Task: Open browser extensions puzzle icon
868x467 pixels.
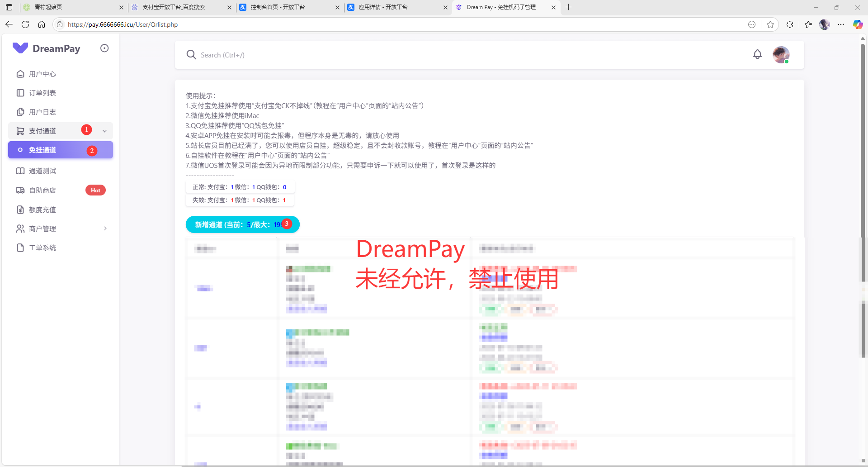Action: [x=790, y=24]
